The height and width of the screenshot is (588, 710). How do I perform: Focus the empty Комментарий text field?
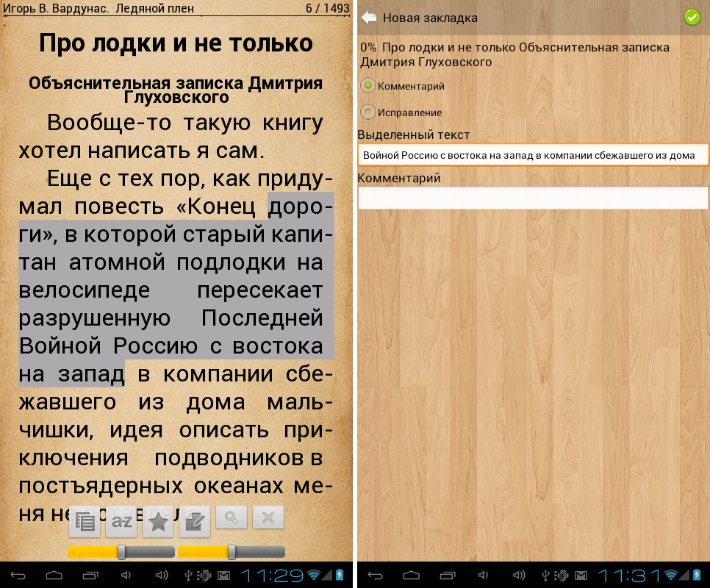[533, 198]
